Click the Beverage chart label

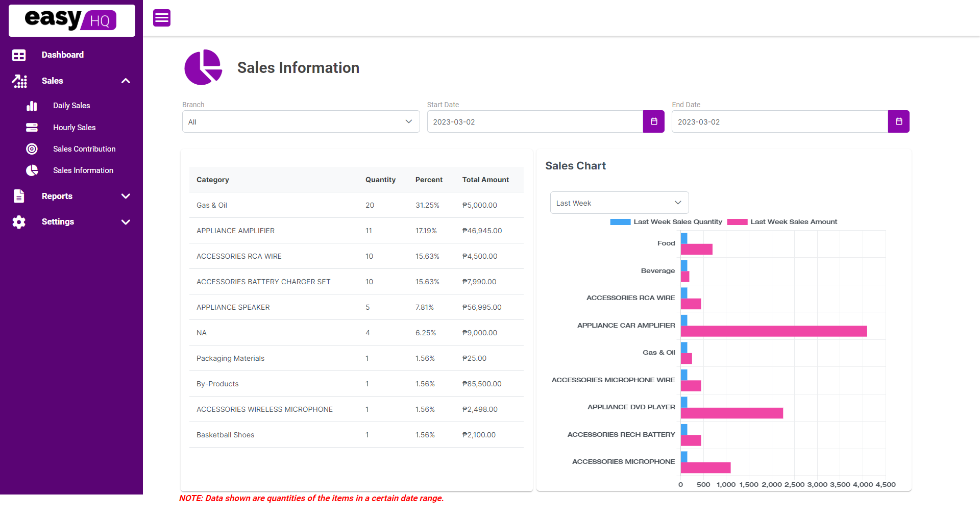point(658,270)
